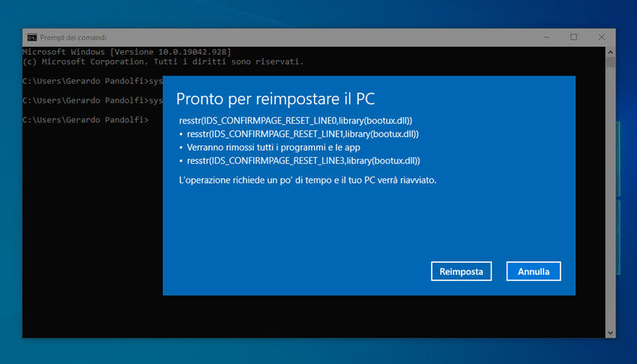Click the 'Pronto per reimpostare il PC' heading

pyautogui.click(x=276, y=99)
